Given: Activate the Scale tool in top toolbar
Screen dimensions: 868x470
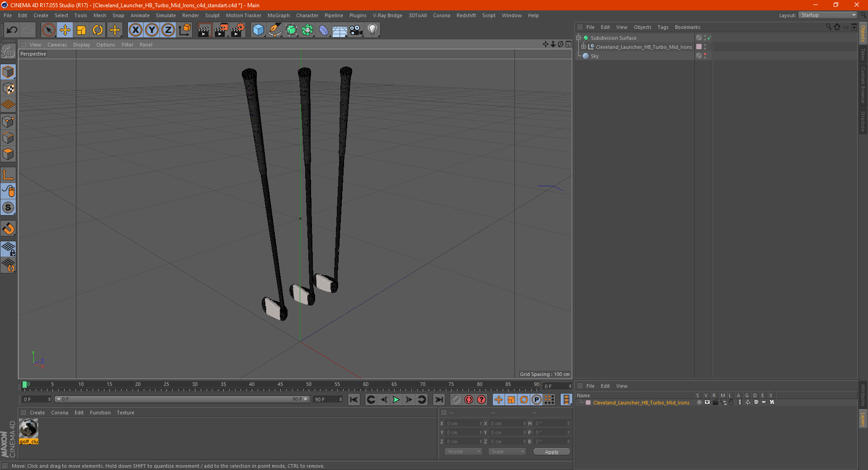Looking at the screenshot, I should pos(81,30).
